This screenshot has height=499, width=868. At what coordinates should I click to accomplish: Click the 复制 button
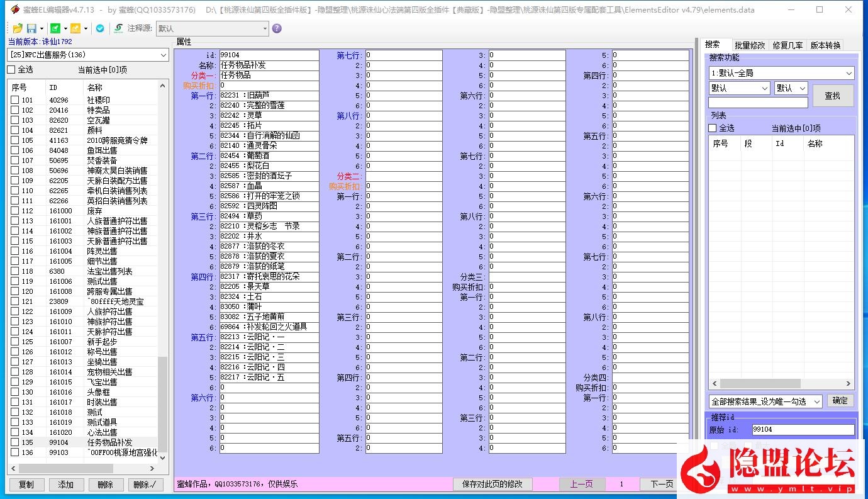26,485
